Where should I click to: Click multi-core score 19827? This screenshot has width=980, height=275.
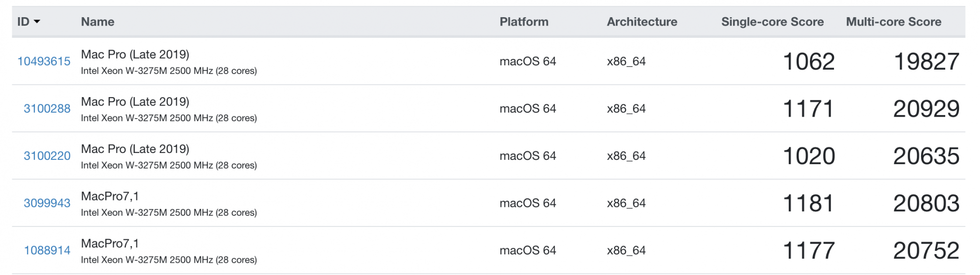[926, 62]
